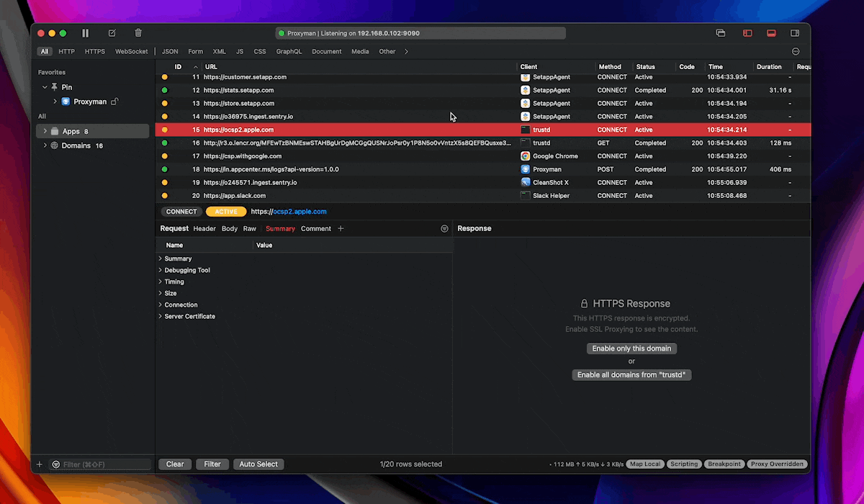Expand the Summary section
Screen dimensions: 864x504
point(160,258)
